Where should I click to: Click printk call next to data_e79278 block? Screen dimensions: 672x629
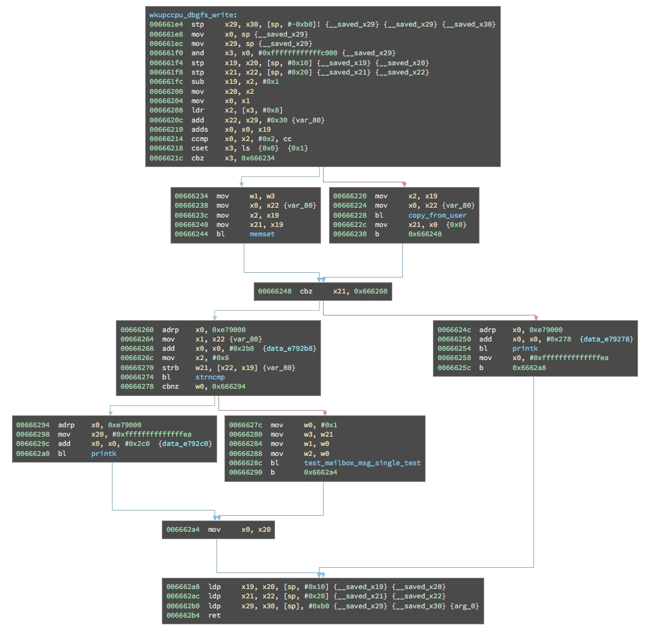pyautogui.click(x=525, y=349)
